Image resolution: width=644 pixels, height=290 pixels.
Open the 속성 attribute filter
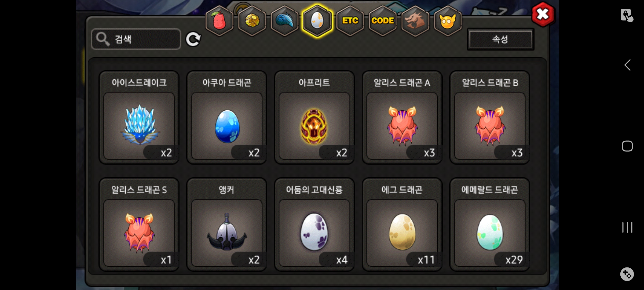click(x=500, y=39)
